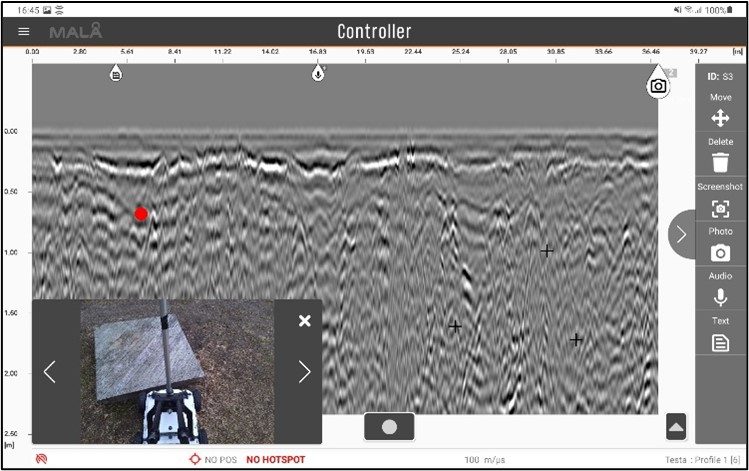Open the hamburger menu
The height and width of the screenshot is (471, 749).
tap(24, 32)
